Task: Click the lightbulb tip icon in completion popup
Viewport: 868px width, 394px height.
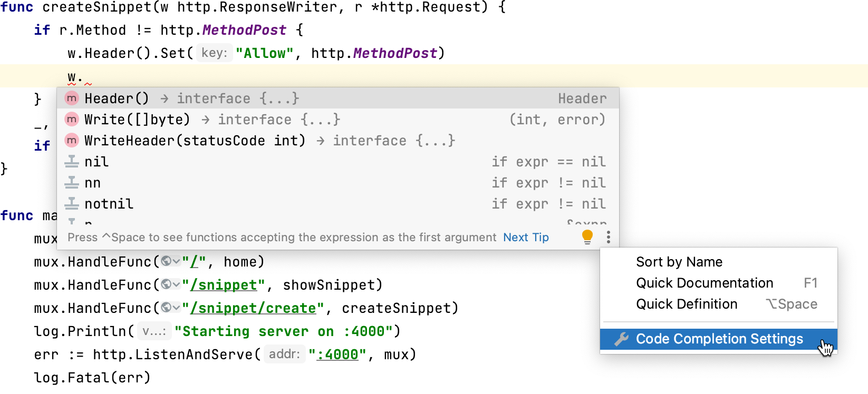Action: pos(587,237)
